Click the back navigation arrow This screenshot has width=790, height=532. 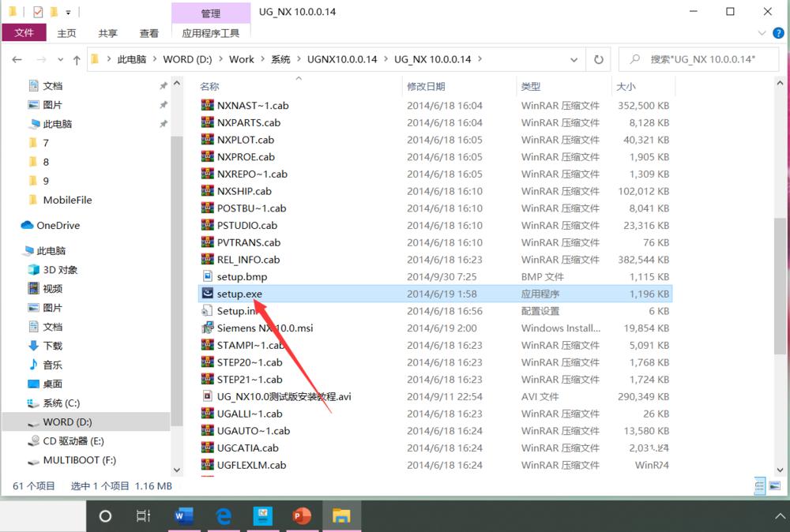(x=17, y=59)
